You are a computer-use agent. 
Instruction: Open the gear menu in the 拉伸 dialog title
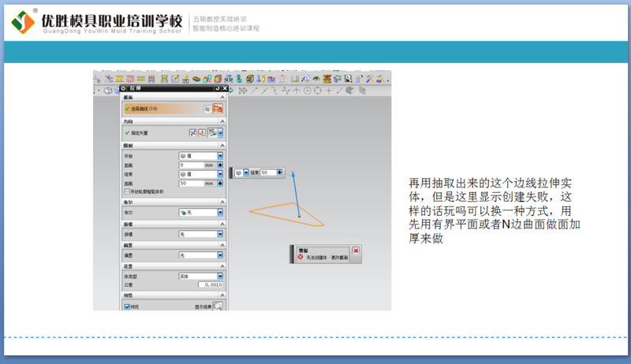pos(124,88)
